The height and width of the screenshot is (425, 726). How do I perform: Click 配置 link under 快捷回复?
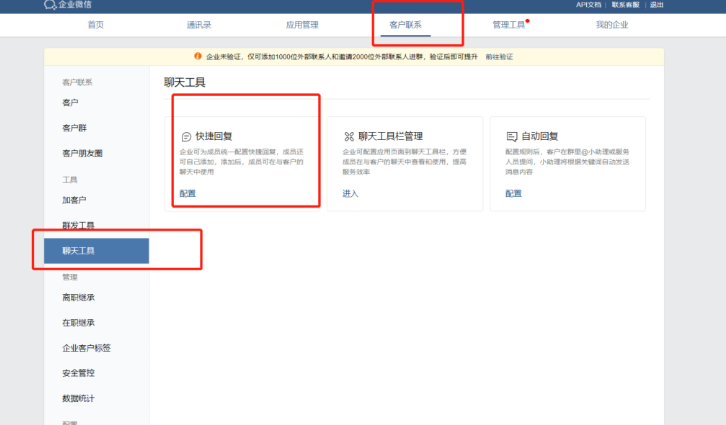point(188,193)
